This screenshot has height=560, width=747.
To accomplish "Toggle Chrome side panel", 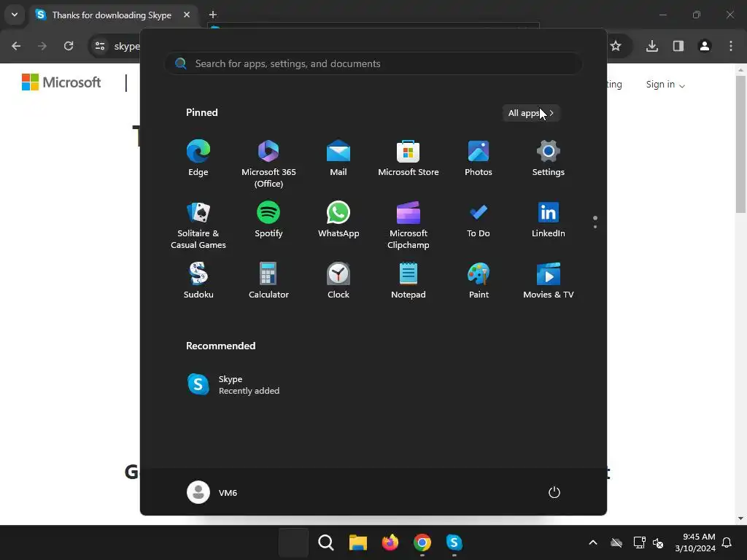I will pos(678,46).
